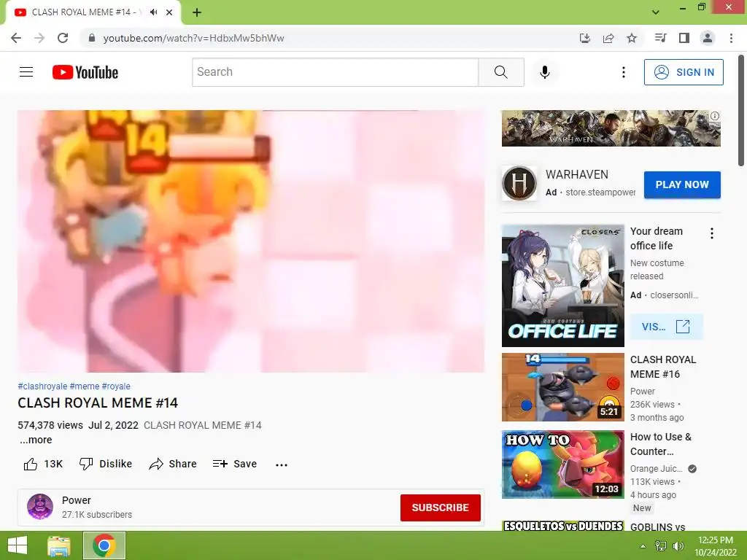Open ad info icon on Warhaven banner
This screenshot has height=560, width=747.
point(715,116)
